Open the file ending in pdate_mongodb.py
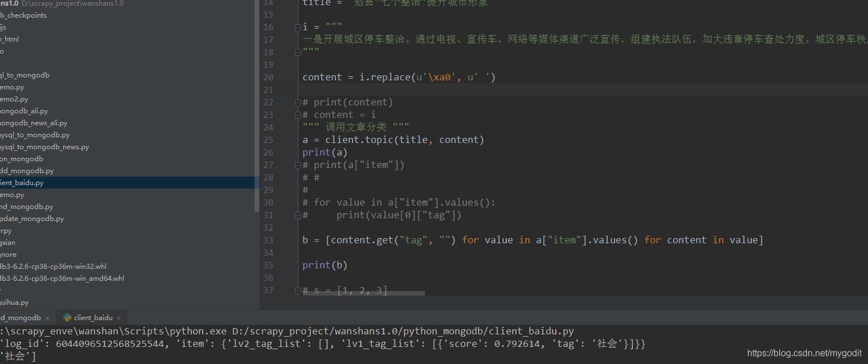 coord(32,219)
